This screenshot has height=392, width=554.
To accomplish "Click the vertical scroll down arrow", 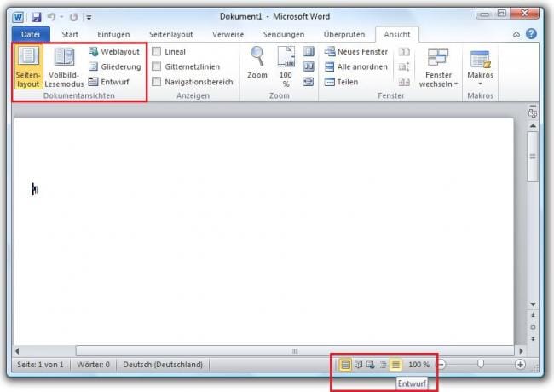I will (533, 304).
